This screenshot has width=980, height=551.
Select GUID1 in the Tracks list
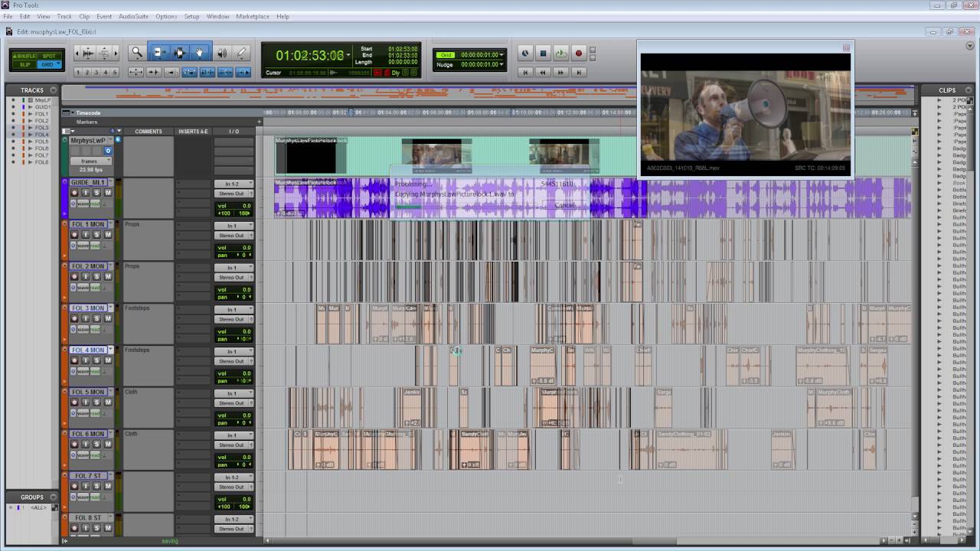tap(42, 107)
